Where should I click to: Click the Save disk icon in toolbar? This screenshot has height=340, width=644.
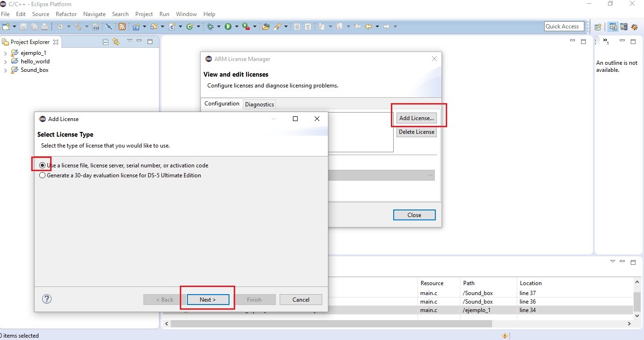24,26
